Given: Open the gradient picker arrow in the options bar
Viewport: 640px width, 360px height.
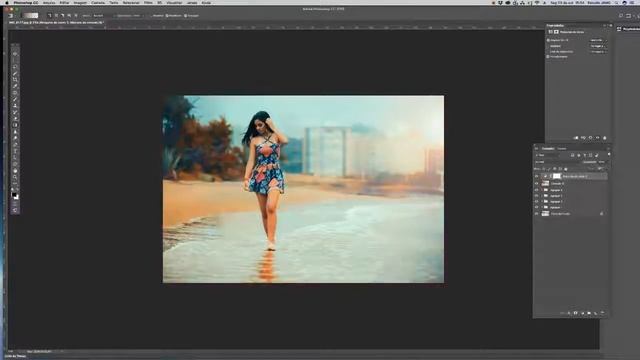Looking at the screenshot, I should tap(40, 16).
